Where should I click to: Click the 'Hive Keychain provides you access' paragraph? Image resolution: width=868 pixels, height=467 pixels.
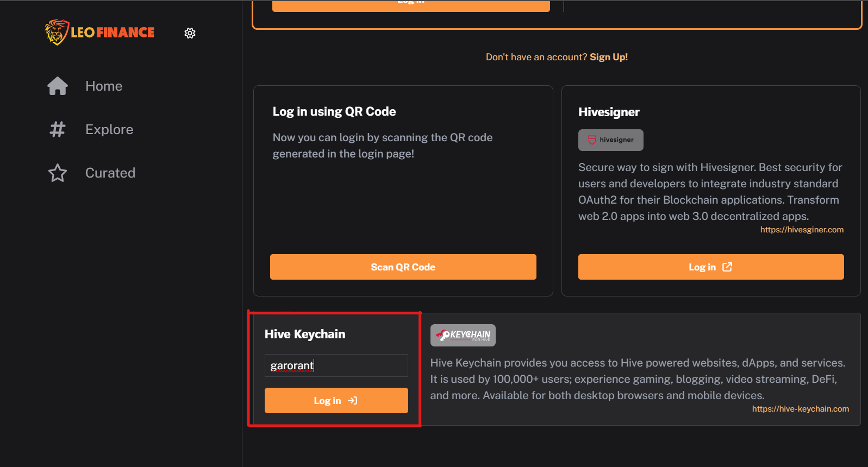638,379
